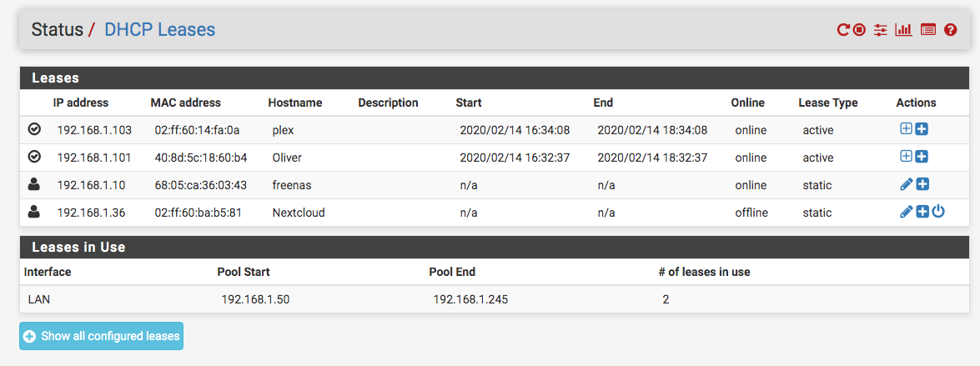Add WOL mapping for Oliver
Viewport: 980px width, 366px height.
tap(922, 157)
